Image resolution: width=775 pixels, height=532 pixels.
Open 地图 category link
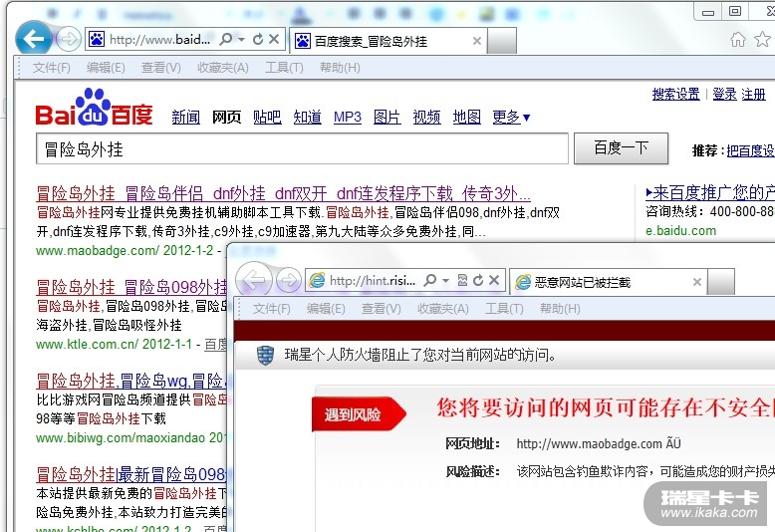point(466,118)
